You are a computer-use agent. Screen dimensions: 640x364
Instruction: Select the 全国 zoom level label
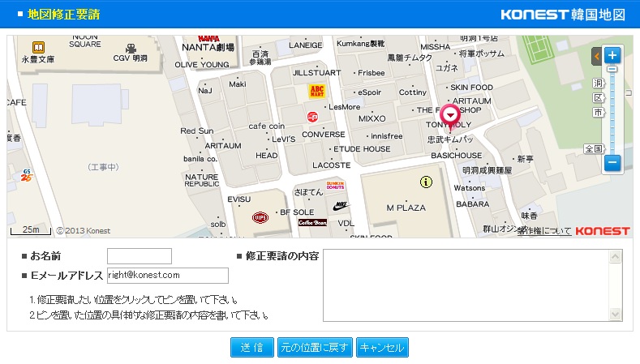point(594,148)
